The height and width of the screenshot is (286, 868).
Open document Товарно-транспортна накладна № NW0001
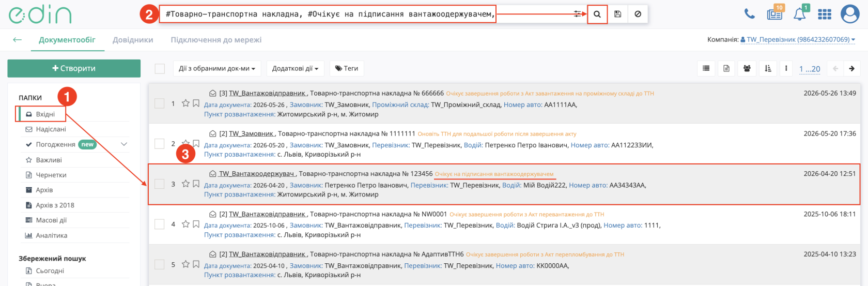pyautogui.click(x=379, y=214)
